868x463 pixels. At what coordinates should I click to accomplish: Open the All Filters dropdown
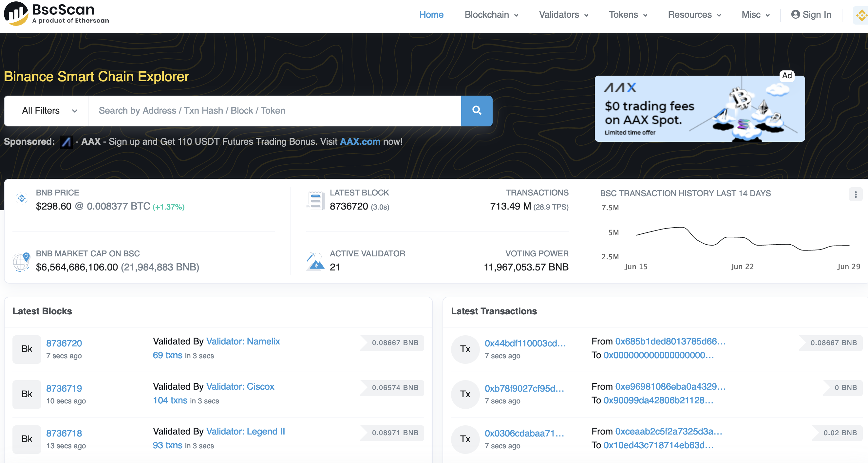point(46,110)
